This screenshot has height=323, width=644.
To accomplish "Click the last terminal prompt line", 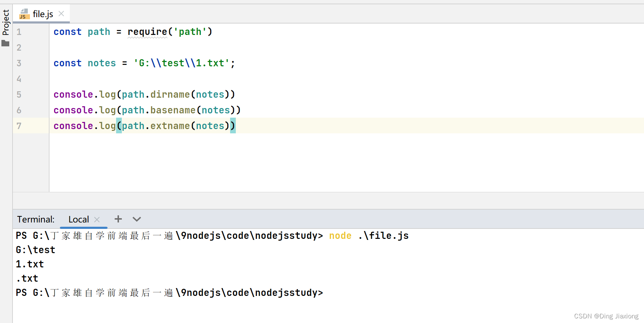I will click(x=169, y=293).
